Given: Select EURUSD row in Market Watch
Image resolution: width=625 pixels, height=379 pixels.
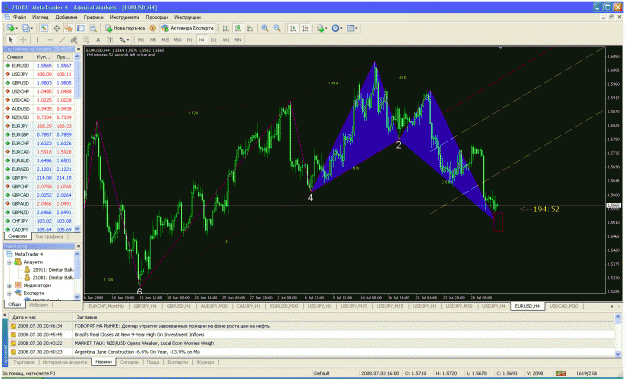Looking at the screenshot, I should pos(39,65).
